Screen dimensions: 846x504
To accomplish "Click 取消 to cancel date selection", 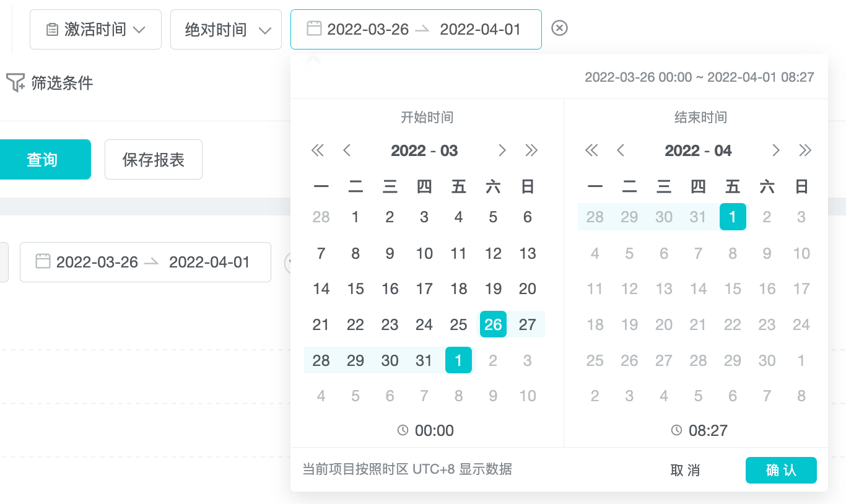I will (685, 471).
